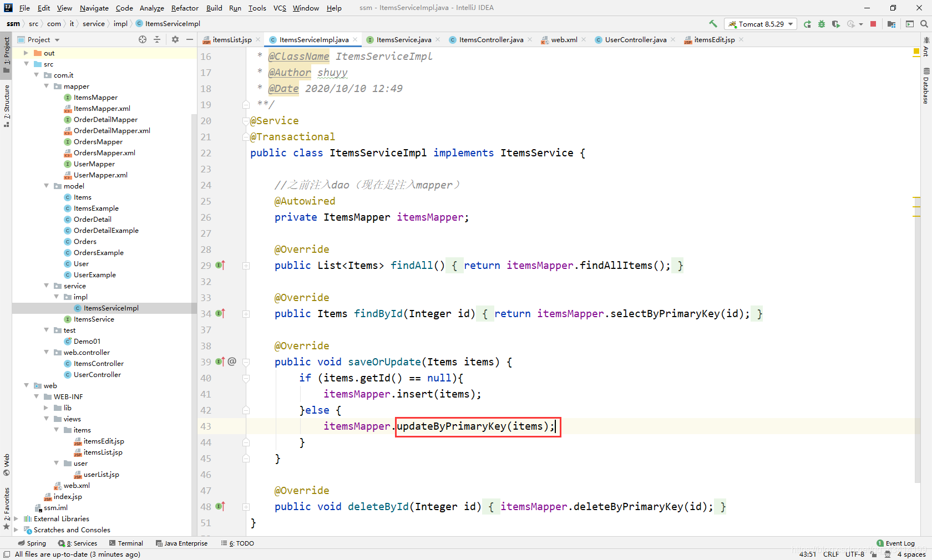Switch to ItemsController.java tab

pyautogui.click(x=491, y=39)
